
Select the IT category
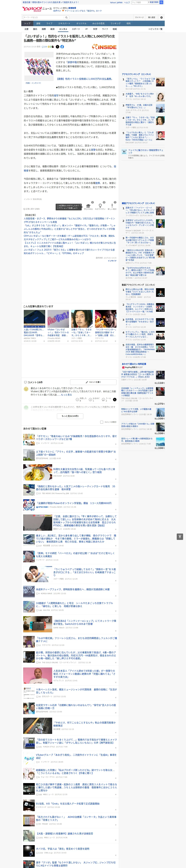86,29
